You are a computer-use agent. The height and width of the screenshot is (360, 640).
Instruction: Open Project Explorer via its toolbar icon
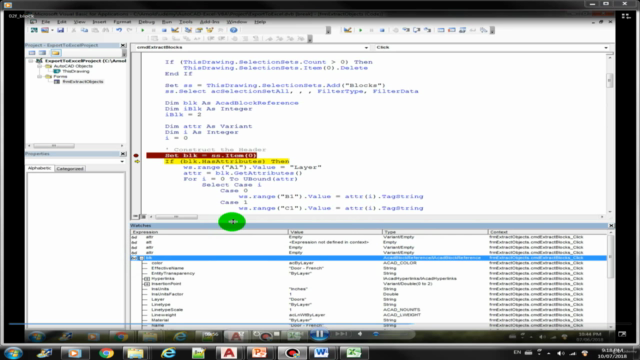[x=188, y=30]
